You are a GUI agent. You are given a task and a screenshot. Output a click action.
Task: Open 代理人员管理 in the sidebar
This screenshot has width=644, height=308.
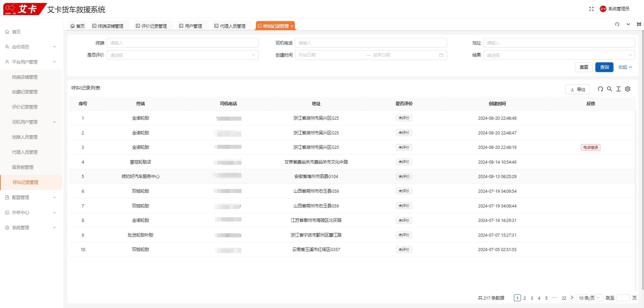25,152
